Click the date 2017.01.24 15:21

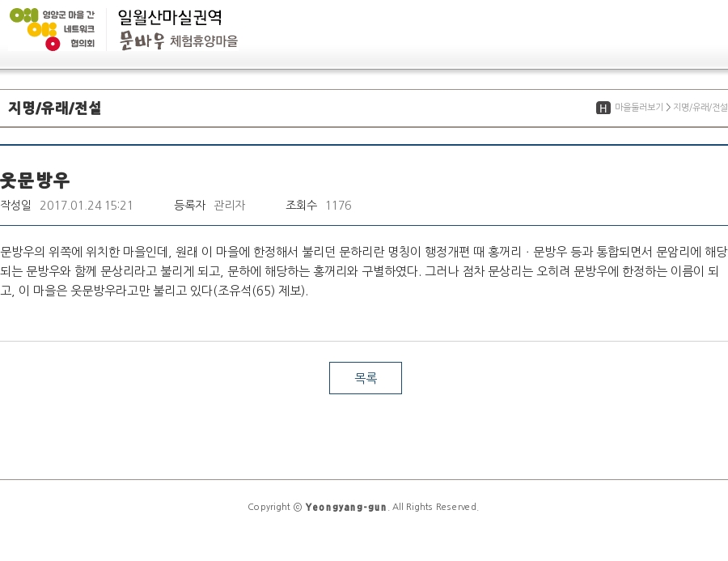pos(87,206)
